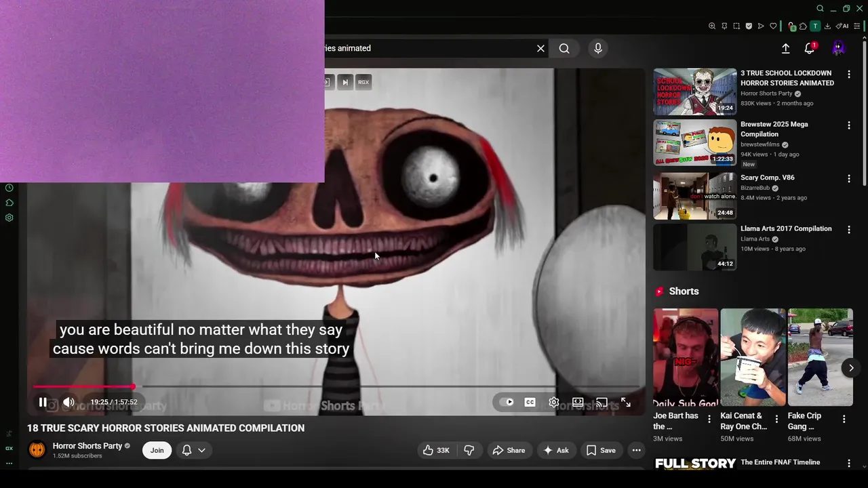Open extensions puzzle piece icon

[803, 26]
